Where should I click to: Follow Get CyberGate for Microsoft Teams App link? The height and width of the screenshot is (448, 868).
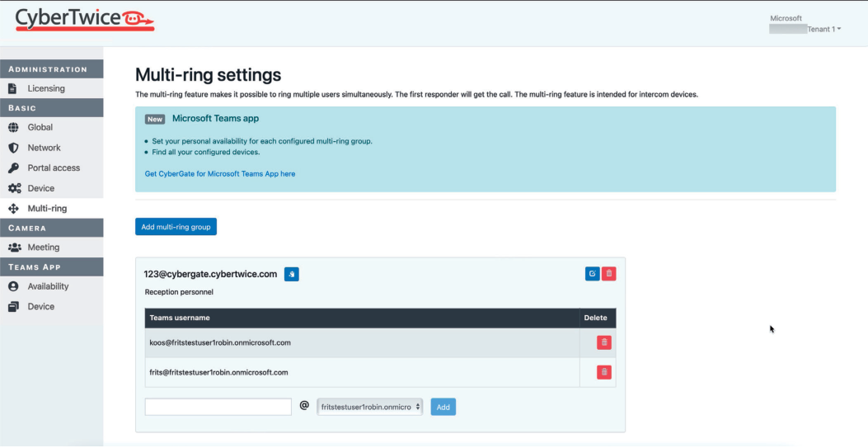coord(220,174)
